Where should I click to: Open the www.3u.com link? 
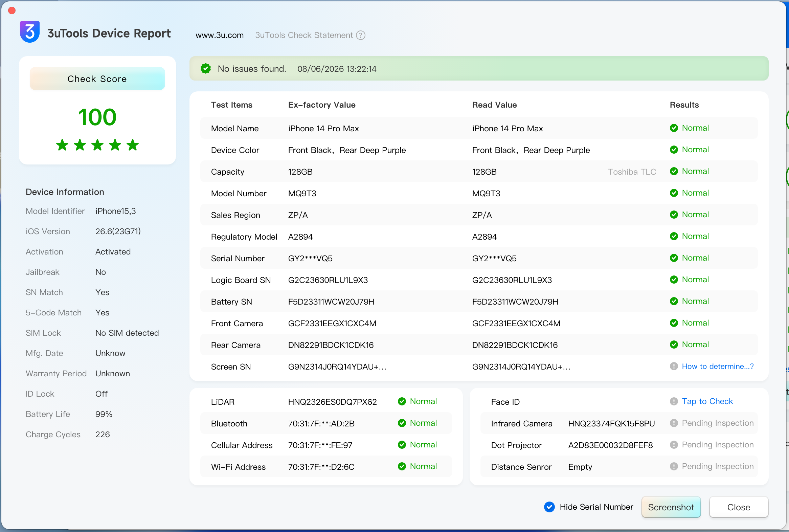(220, 35)
